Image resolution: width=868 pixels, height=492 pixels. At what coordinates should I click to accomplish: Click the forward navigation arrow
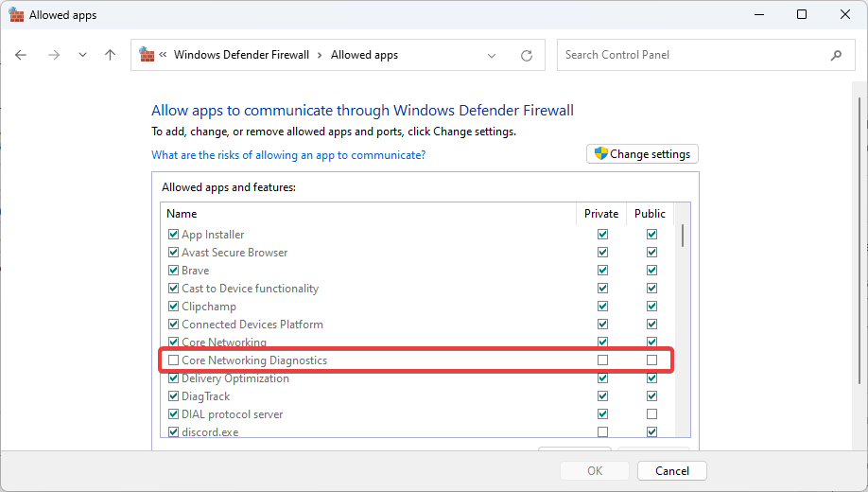pyautogui.click(x=54, y=55)
